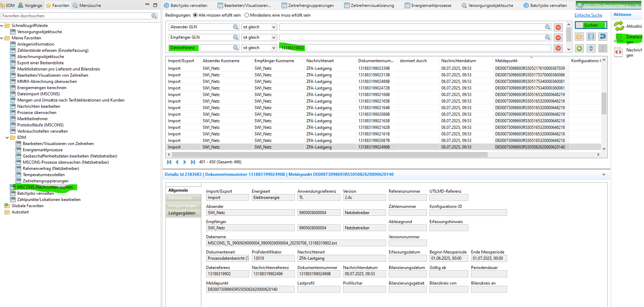Jump to the first results page

[x=169, y=162]
